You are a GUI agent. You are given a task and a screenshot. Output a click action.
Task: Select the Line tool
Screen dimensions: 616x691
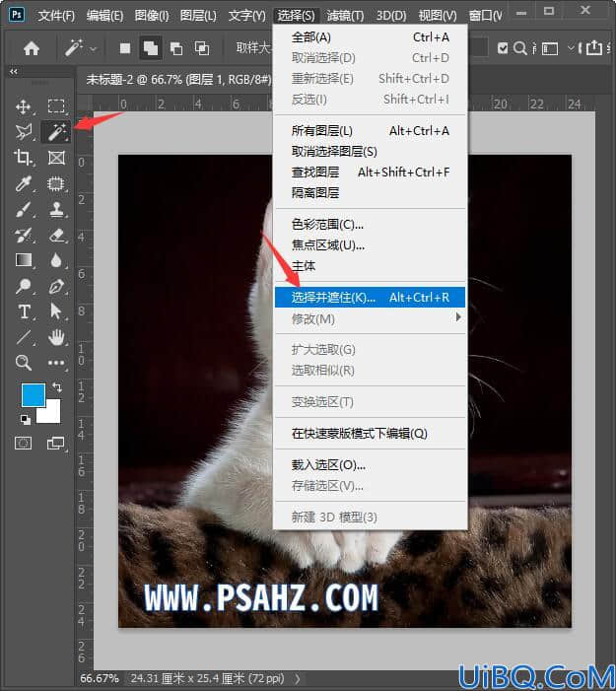pos(23,337)
